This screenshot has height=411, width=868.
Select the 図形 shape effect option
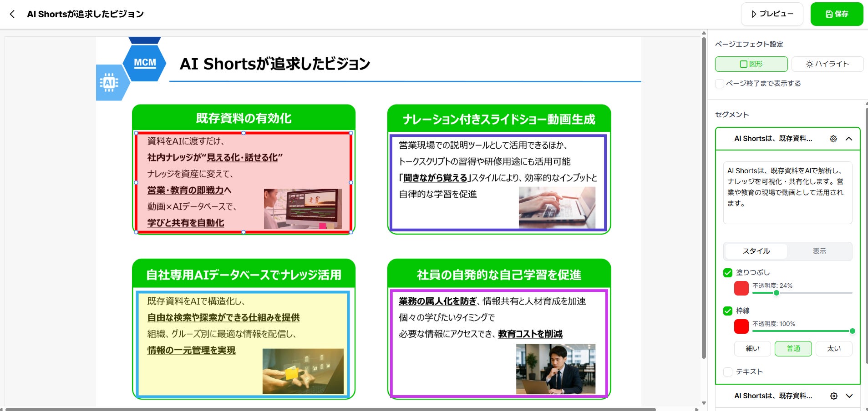click(751, 64)
